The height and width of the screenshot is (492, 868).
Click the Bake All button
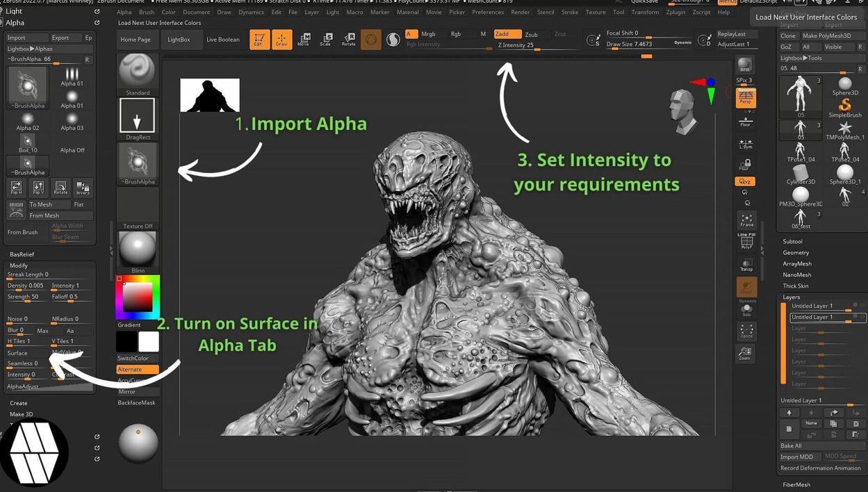click(x=791, y=445)
